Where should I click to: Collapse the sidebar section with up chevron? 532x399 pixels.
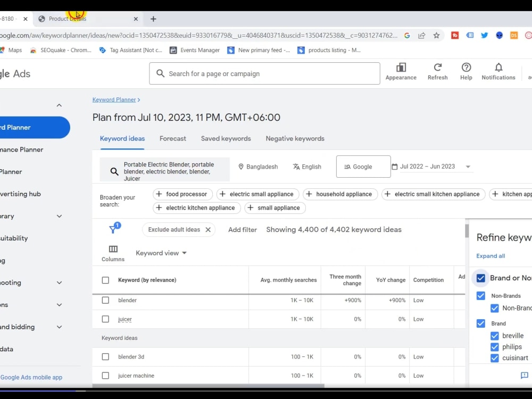(59, 105)
